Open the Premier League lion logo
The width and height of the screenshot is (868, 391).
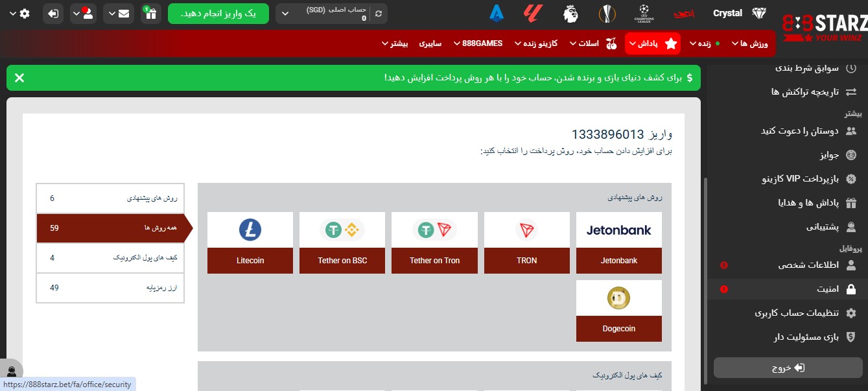coord(570,13)
